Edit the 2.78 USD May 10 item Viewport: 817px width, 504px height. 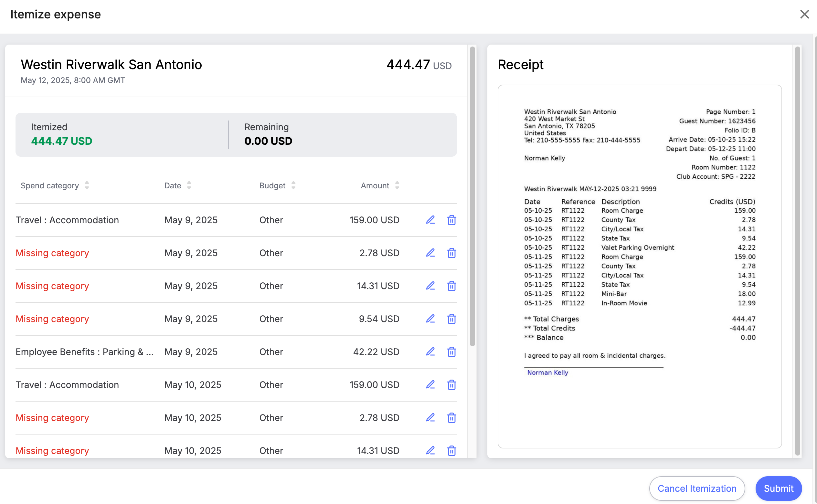coord(430,418)
